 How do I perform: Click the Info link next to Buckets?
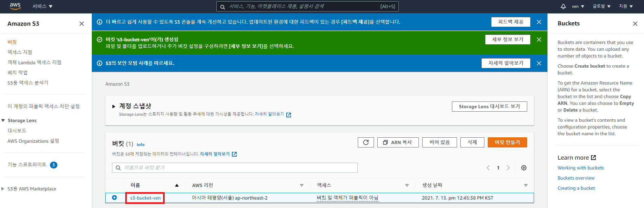(140, 145)
